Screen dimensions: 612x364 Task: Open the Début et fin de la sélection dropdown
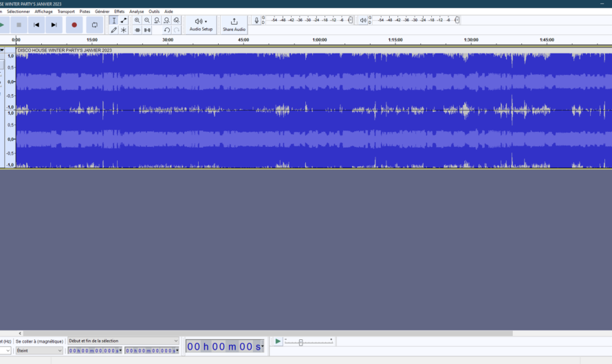(123, 341)
